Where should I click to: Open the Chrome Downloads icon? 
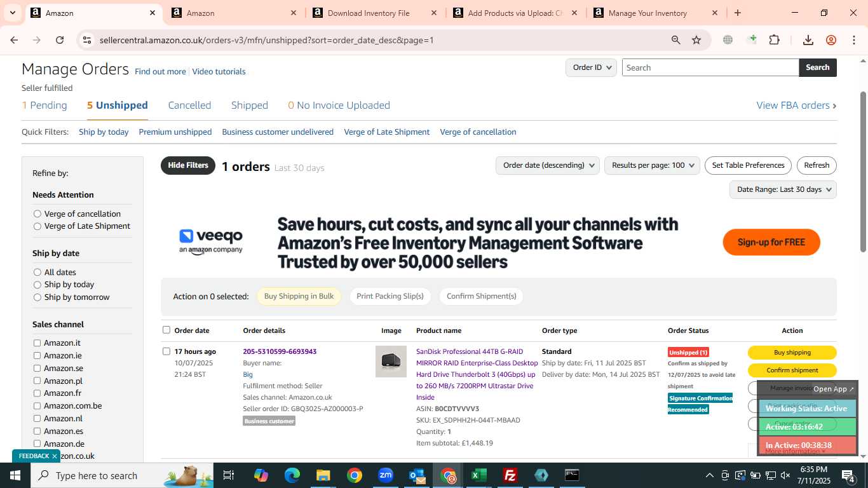coord(808,40)
